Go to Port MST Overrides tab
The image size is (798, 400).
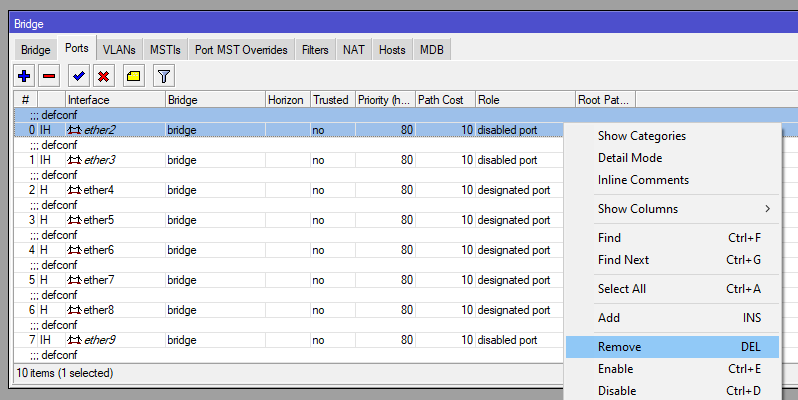pyautogui.click(x=241, y=50)
